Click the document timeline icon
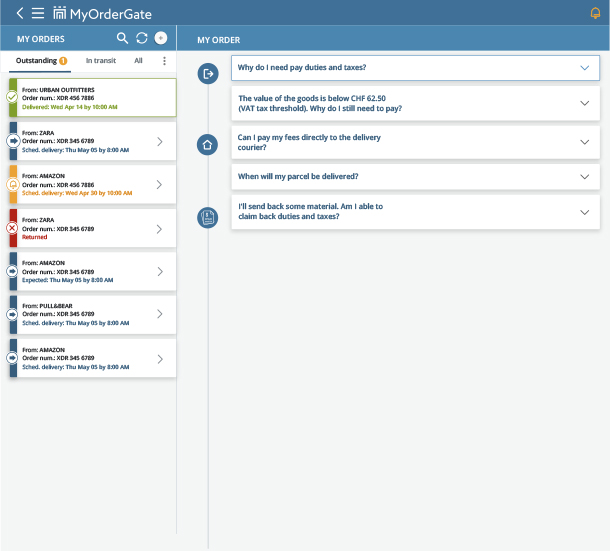This screenshot has height=551, width=610. tap(208, 217)
